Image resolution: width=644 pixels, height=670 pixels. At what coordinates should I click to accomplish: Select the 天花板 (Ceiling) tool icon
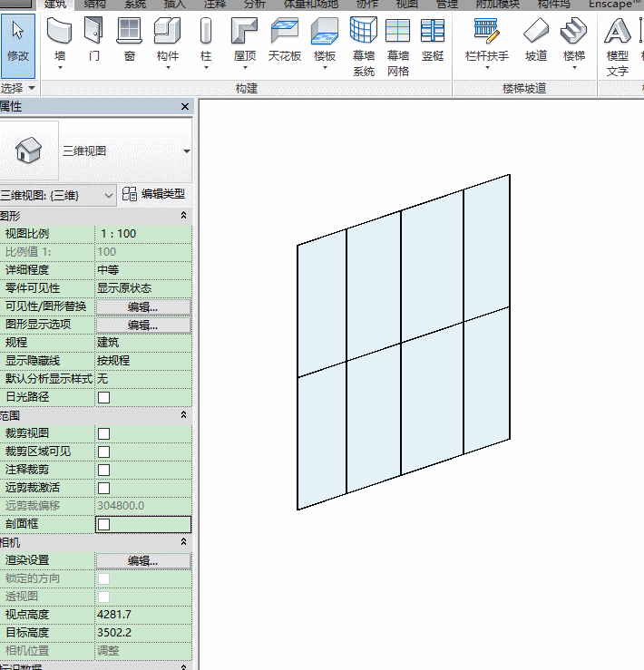click(285, 31)
